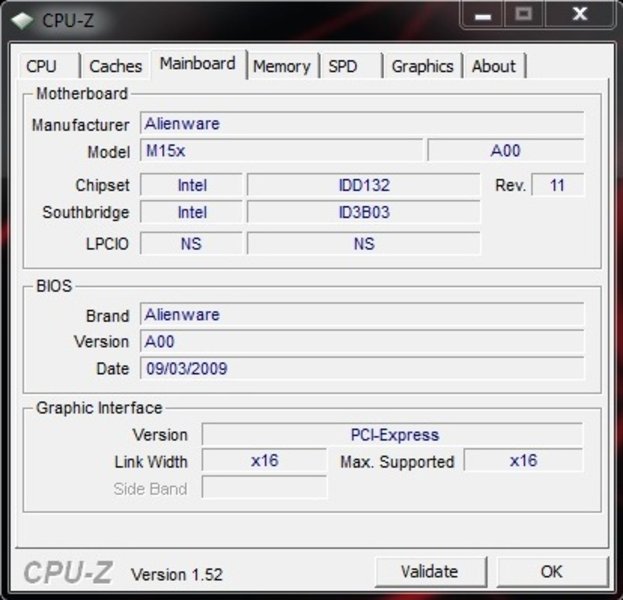
Task: Click the CPU-Z app icon in title bar
Action: coord(22,21)
